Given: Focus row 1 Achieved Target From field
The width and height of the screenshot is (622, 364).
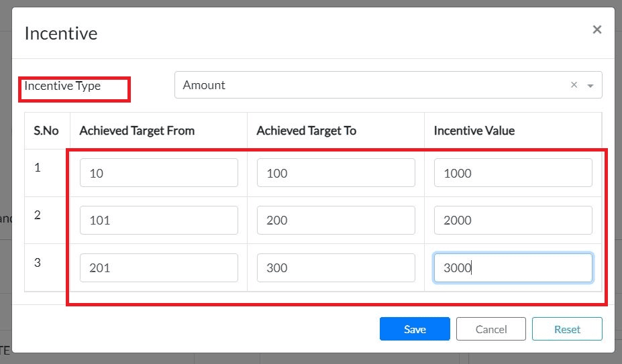Looking at the screenshot, I should [x=158, y=173].
